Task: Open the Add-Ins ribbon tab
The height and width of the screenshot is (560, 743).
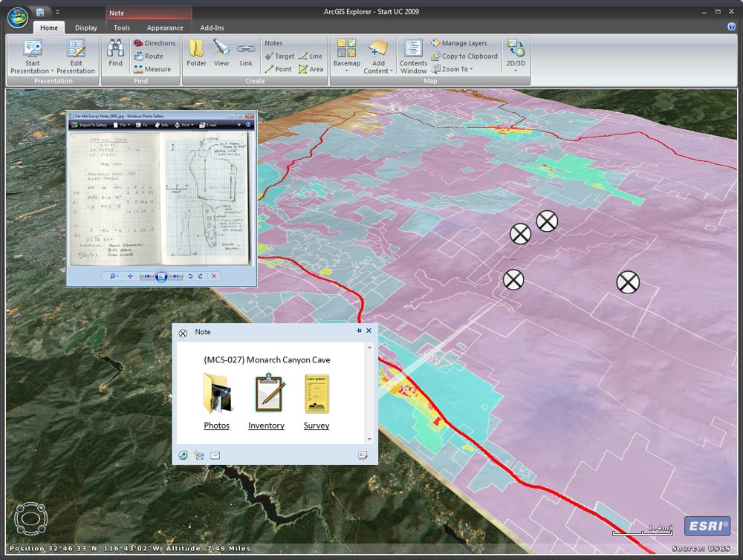Action: coord(212,28)
